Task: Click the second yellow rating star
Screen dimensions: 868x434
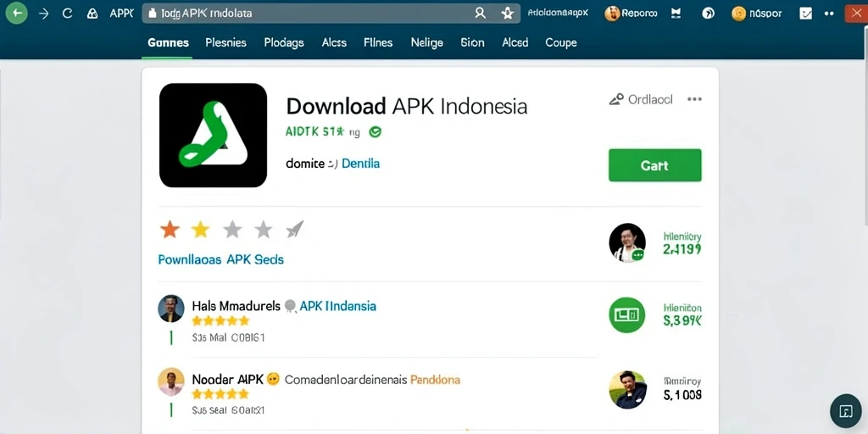Action: click(200, 229)
